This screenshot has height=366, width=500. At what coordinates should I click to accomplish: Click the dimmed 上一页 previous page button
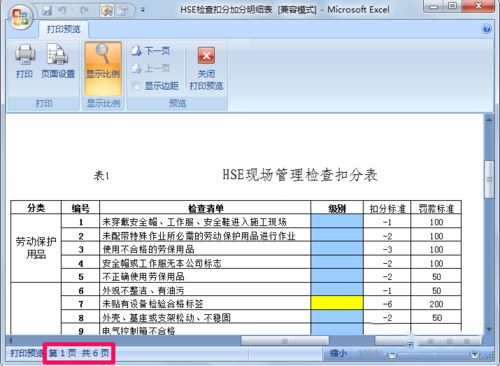tap(151, 69)
